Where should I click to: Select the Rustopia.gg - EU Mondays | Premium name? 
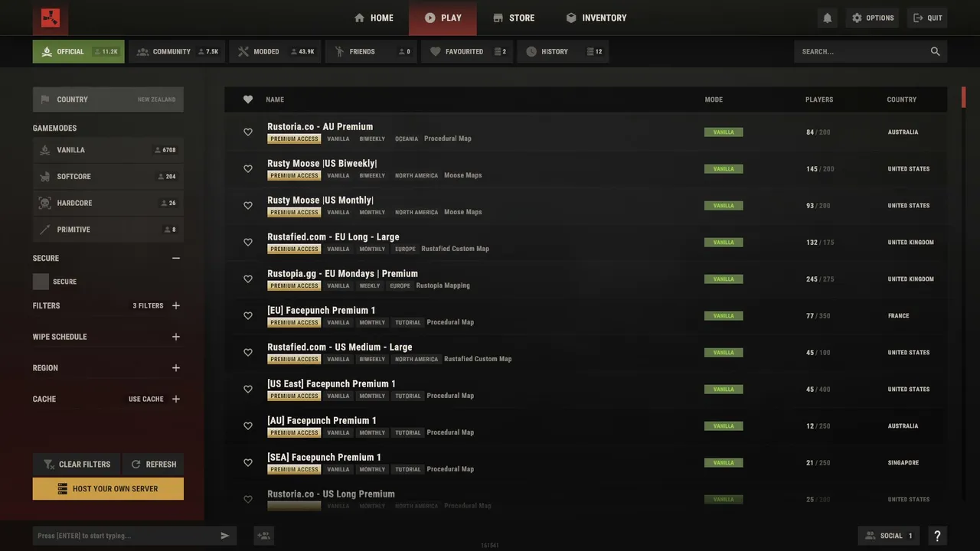pyautogui.click(x=342, y=274)
